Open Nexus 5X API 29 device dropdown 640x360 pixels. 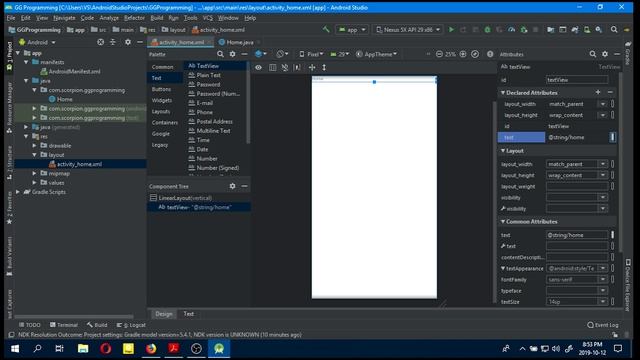point(408,29)
